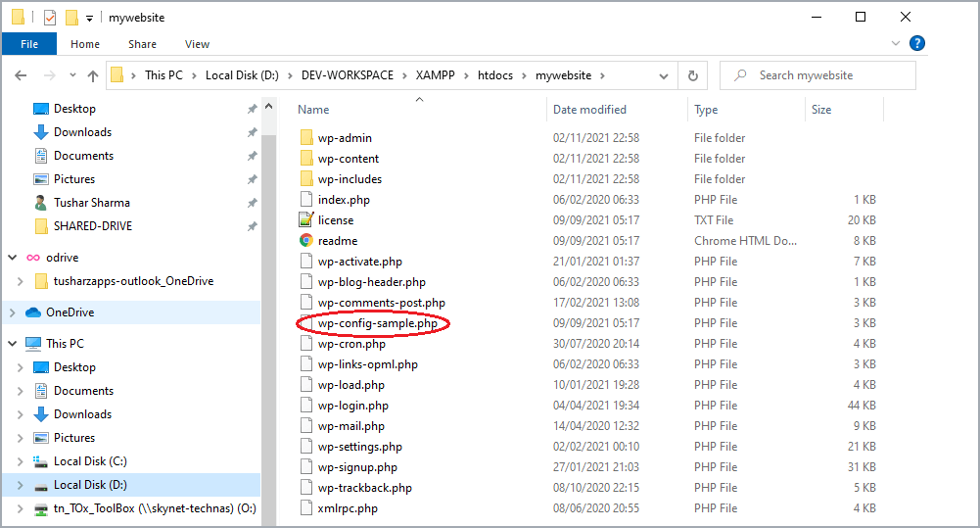The image size is (980, 528).
Task: Click the wp-admin folder icon
Action: click(x=305, y=138)
